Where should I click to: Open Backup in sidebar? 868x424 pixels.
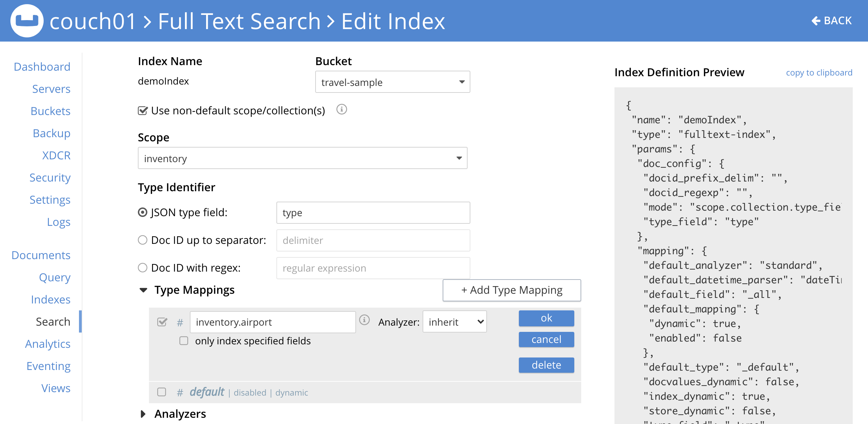pos(52,133)
